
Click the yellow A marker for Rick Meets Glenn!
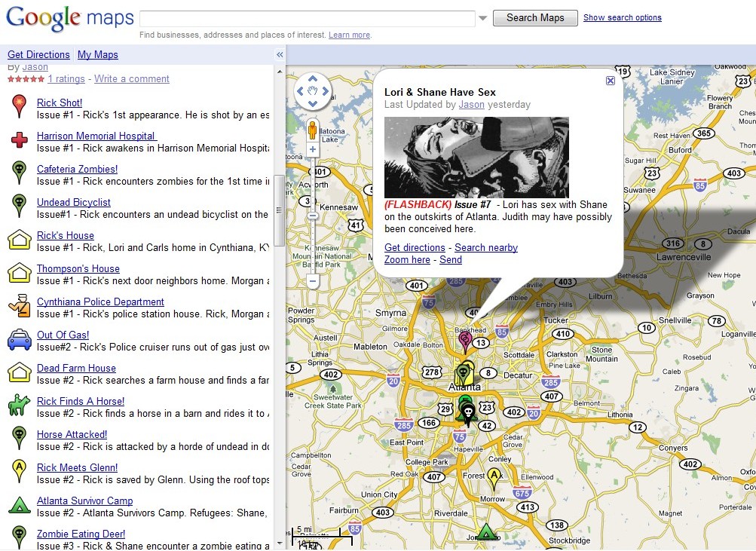coord(19,471)
